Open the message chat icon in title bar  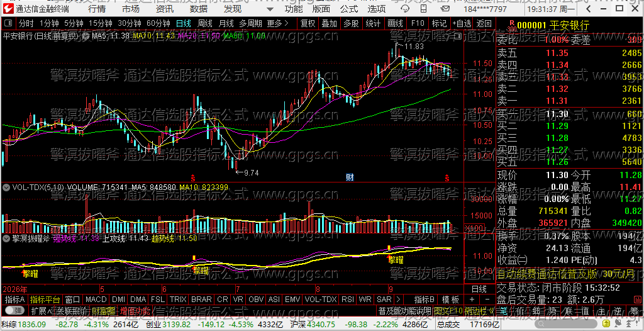click(405, 9)
